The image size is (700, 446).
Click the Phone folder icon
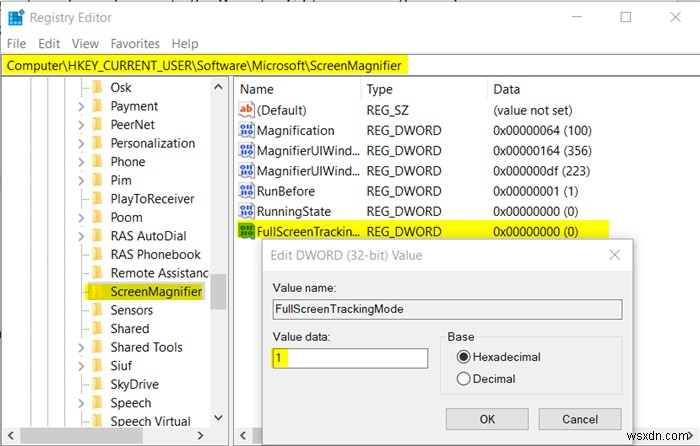97,161
